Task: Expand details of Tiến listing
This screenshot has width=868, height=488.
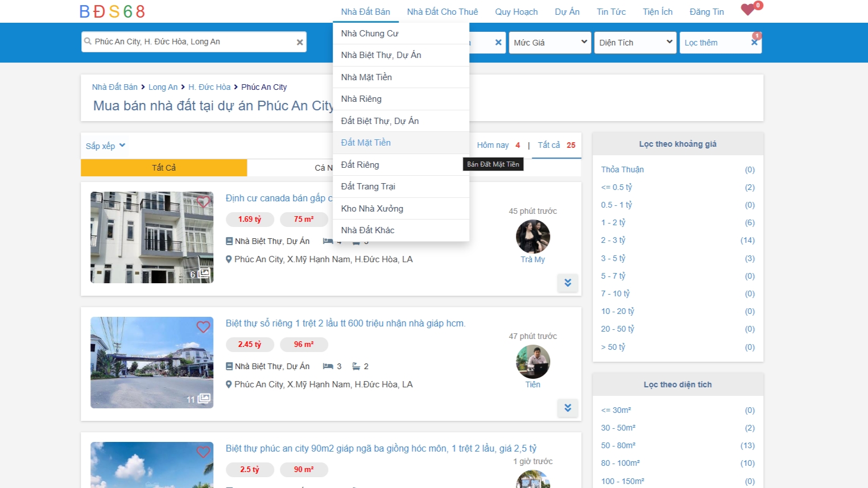Action: pyautogui.click(x=568, y=408)
